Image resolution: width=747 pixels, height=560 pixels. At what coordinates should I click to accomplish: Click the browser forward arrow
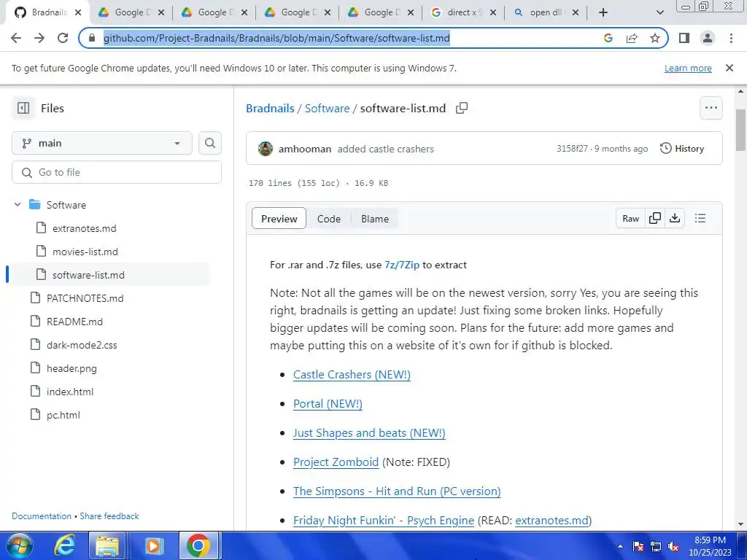[x=39, y=38]
